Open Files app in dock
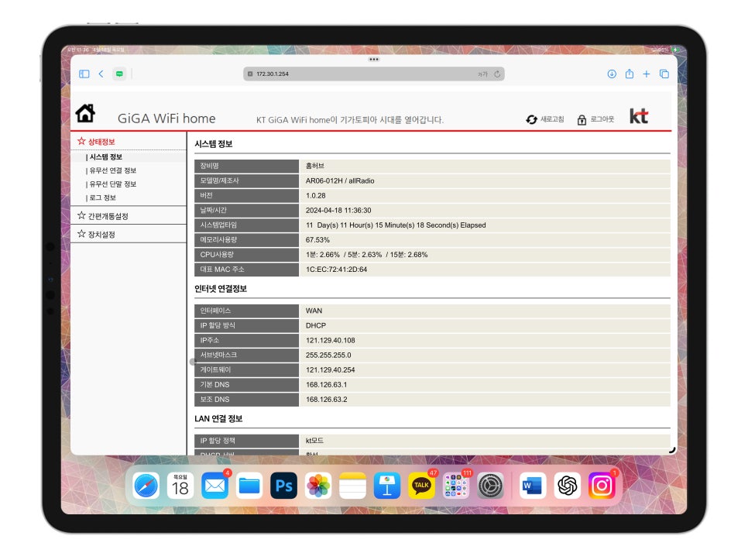This screenshot has height=560, width=748. [x=249, y=486]
